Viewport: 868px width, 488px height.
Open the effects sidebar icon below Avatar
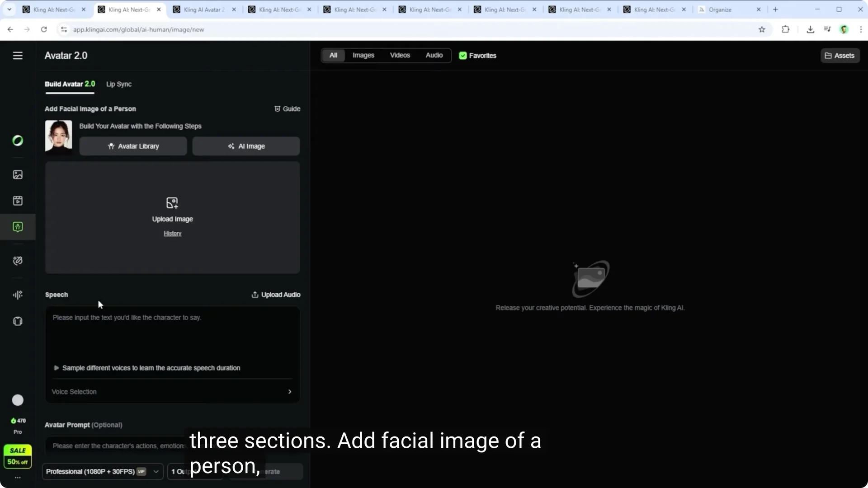pos(18,261)
